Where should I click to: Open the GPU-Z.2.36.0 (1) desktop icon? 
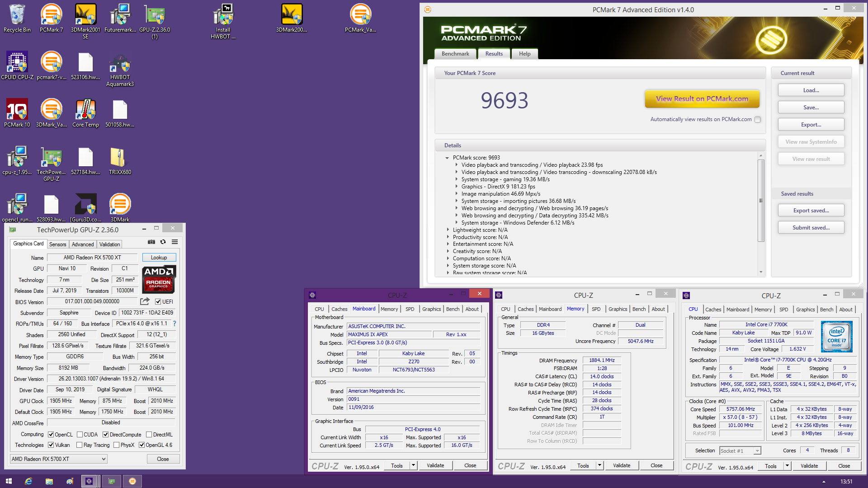pyautogui.click(x=155, y=22)
